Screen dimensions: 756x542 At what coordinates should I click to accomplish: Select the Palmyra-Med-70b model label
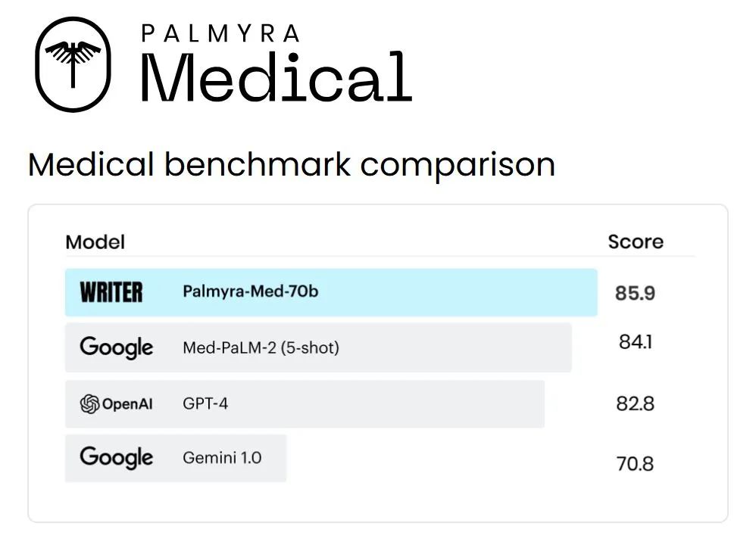251,291
